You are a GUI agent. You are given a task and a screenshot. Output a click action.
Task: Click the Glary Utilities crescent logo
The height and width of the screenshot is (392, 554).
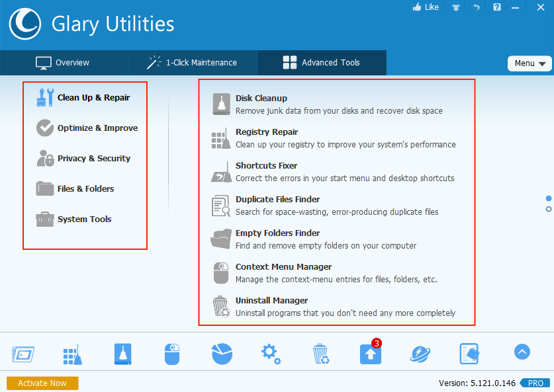pos(25,24)
